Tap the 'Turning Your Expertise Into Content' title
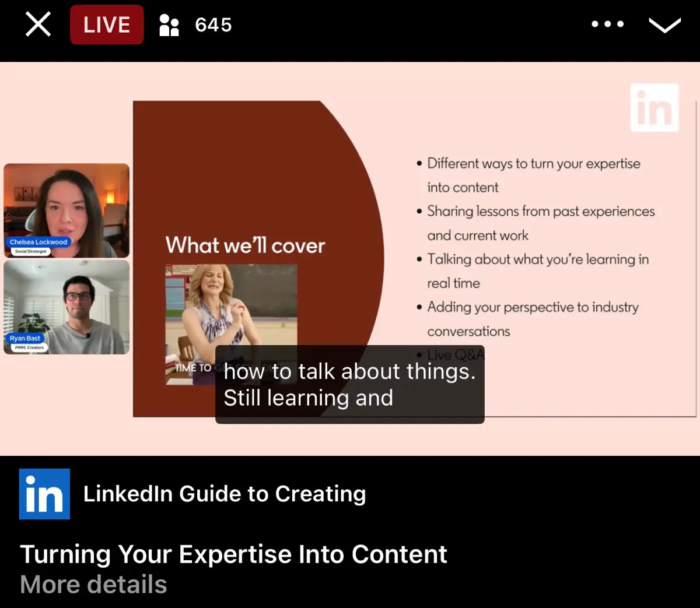Viewport: 700px width, 608px height. (233, 554)
